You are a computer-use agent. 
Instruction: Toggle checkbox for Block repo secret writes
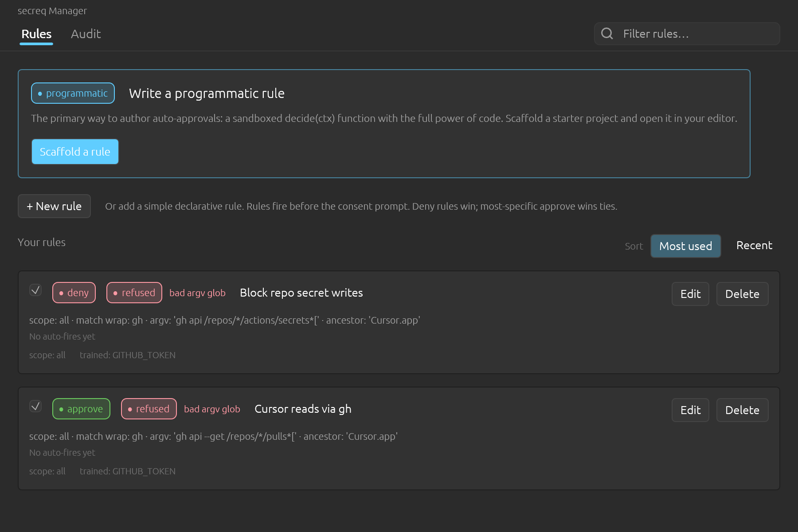(35, 290)
